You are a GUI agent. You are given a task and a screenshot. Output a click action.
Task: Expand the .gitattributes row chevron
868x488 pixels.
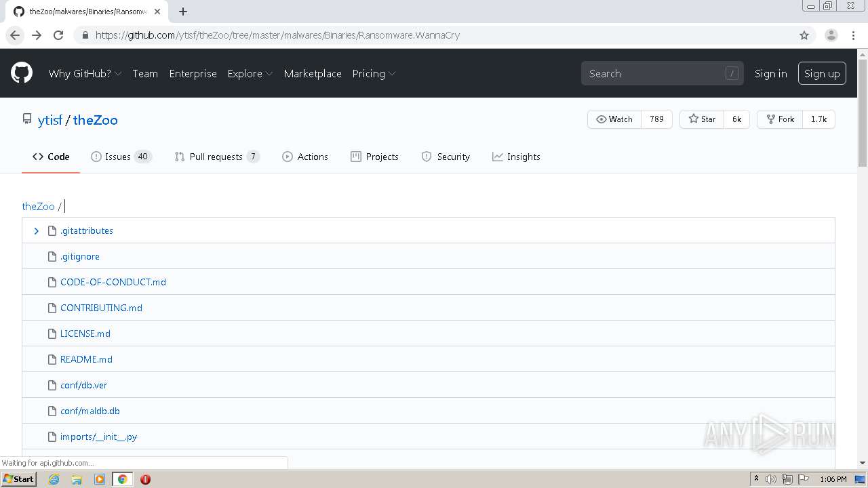click(37, 231)
